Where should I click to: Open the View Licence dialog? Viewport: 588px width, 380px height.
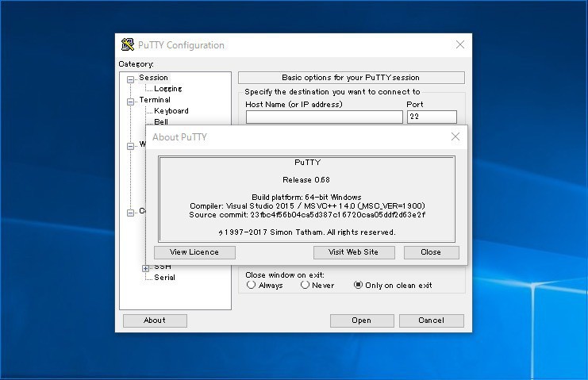194,252
